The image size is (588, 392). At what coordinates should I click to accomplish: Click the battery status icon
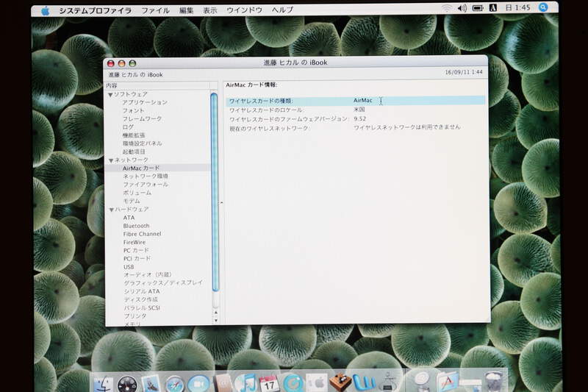point(477,8)
